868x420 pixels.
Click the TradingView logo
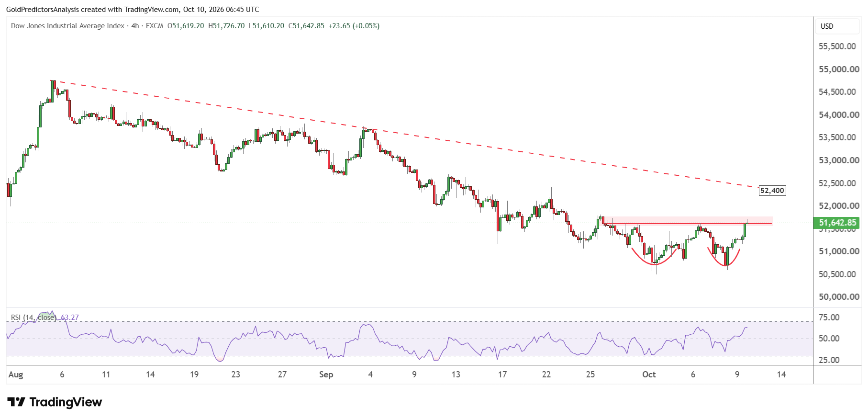pyautogui.click(x=55, y=402)
